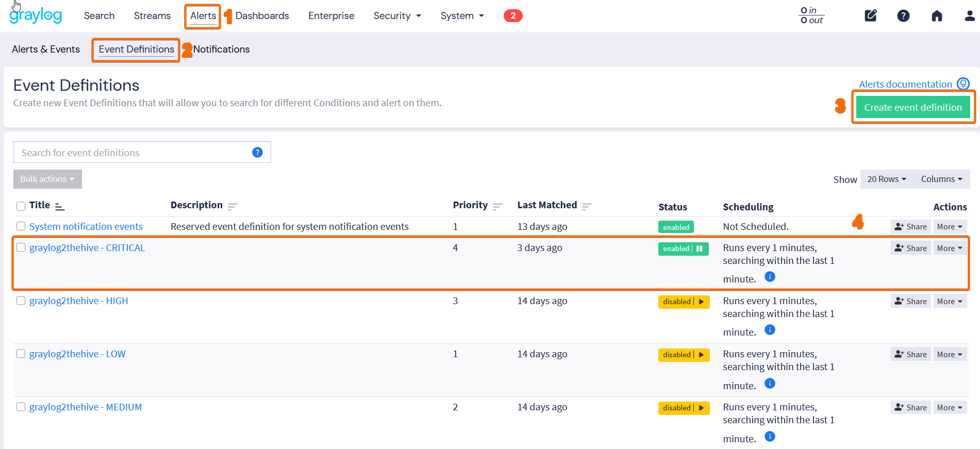This screenshot has width=980, height=449.
Task: Open the Streams menu
Action: (x=152, y=15)
